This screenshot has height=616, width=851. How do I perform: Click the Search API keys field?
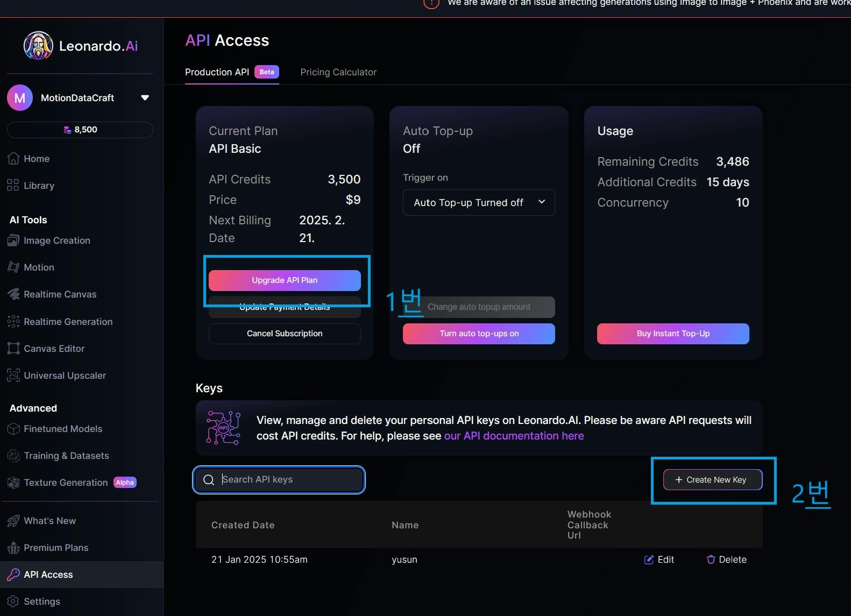(x=279, y=480)
